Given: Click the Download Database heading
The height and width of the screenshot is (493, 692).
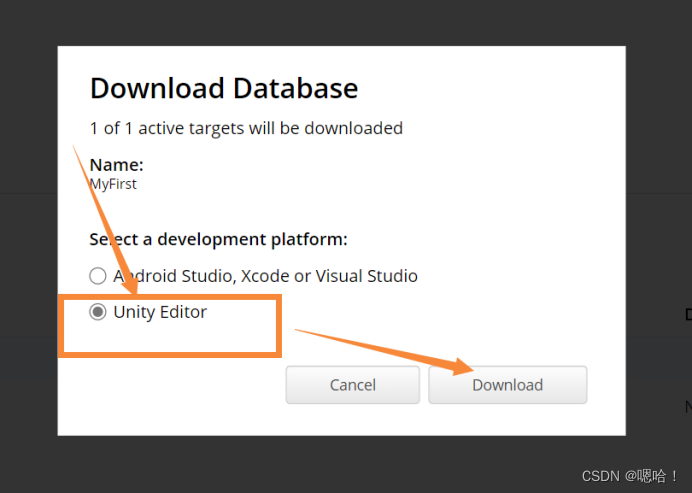Looking at the screenshot, I should point(224,88).
